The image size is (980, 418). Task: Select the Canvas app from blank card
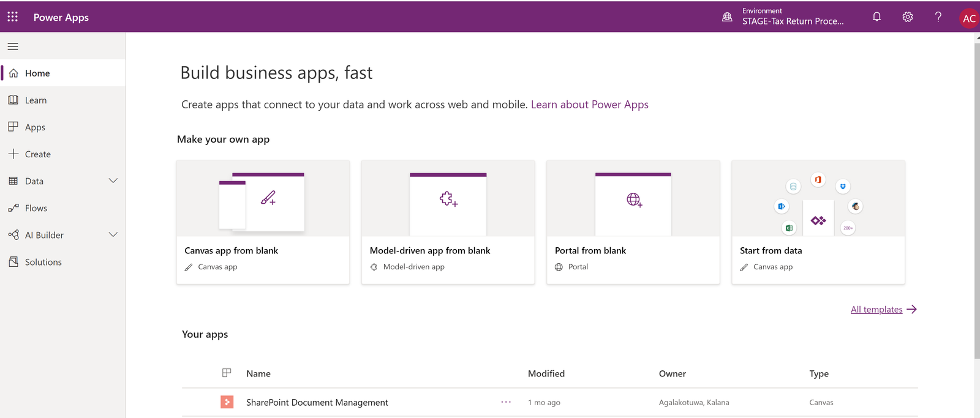point(263,222)
